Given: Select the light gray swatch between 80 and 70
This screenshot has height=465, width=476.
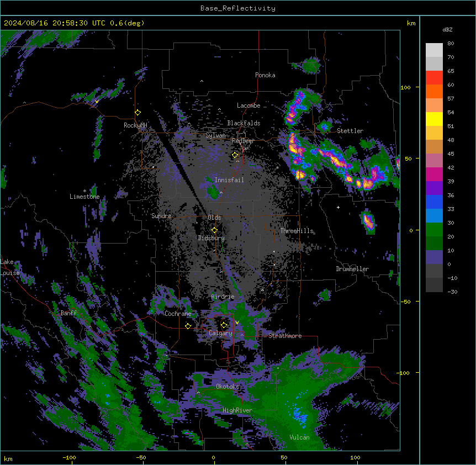Looking at the screenshot, I should (434, 50).
